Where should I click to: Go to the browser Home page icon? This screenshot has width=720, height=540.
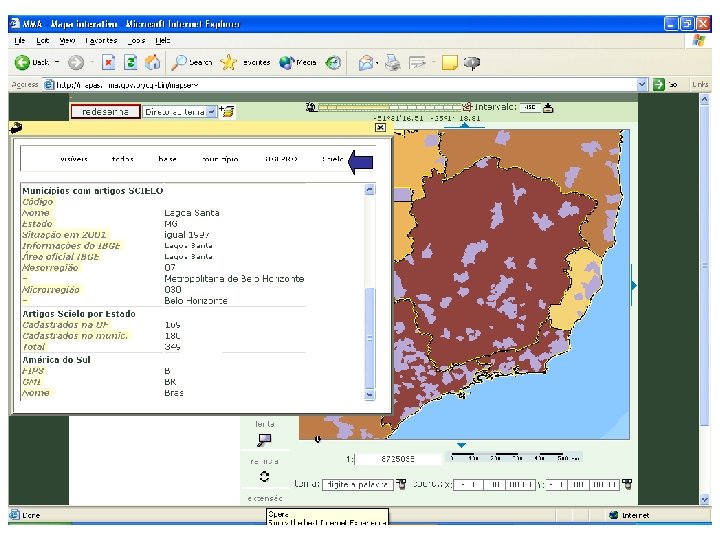pyautogui.click(x=152, y=62)
